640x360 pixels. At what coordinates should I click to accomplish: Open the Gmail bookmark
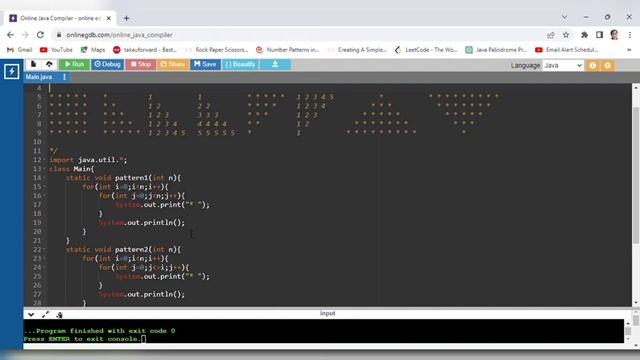(20, 50)
